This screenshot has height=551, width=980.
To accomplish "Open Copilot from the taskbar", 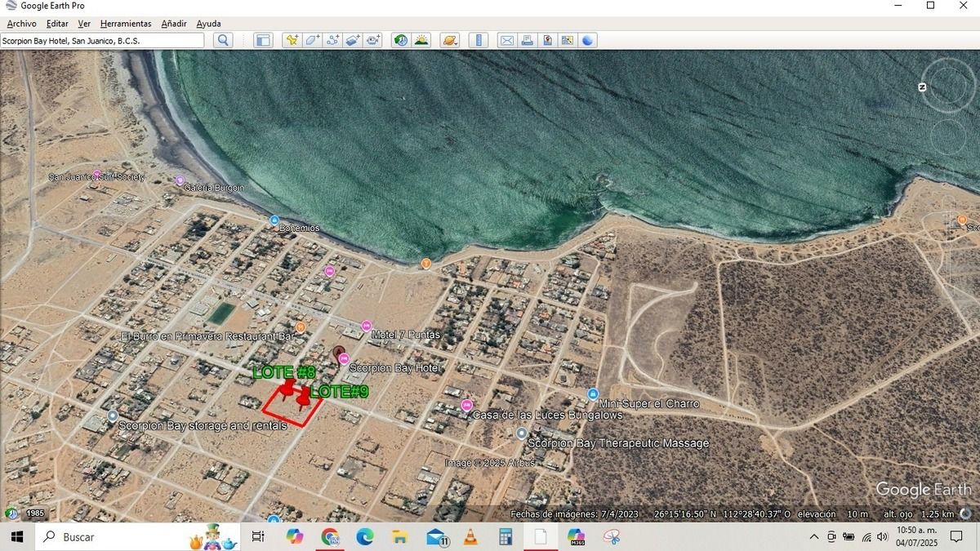I will [295, 536].
